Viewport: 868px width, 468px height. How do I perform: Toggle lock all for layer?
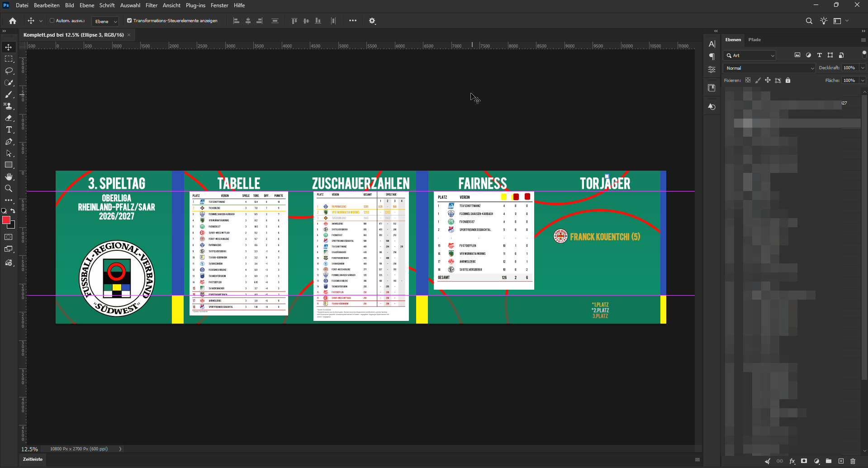click(x=788, y=80)
